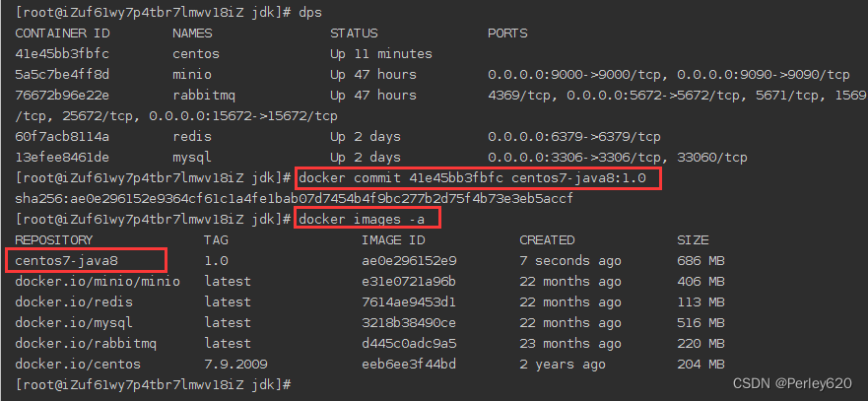Click the container name 'mysql' in dps list
The width and height of the screenshot is (868, 401).
(x=192, y=159)
